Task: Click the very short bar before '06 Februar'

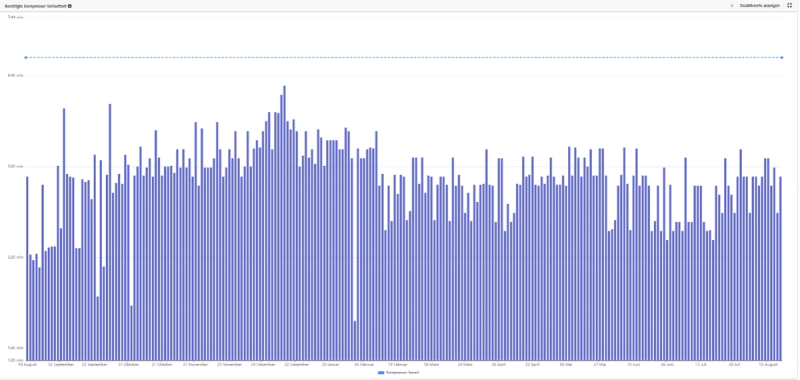Action: tap(355, 341)
